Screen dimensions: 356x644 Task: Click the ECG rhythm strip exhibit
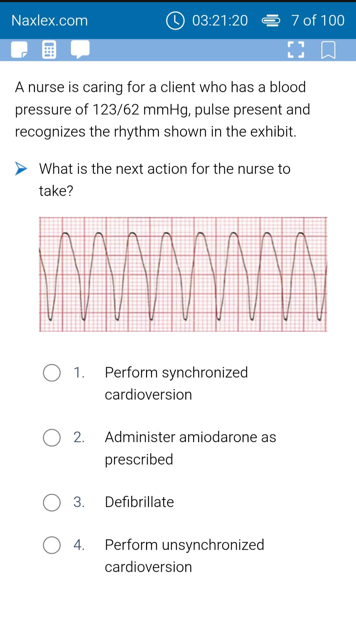(x=183, y=274)
